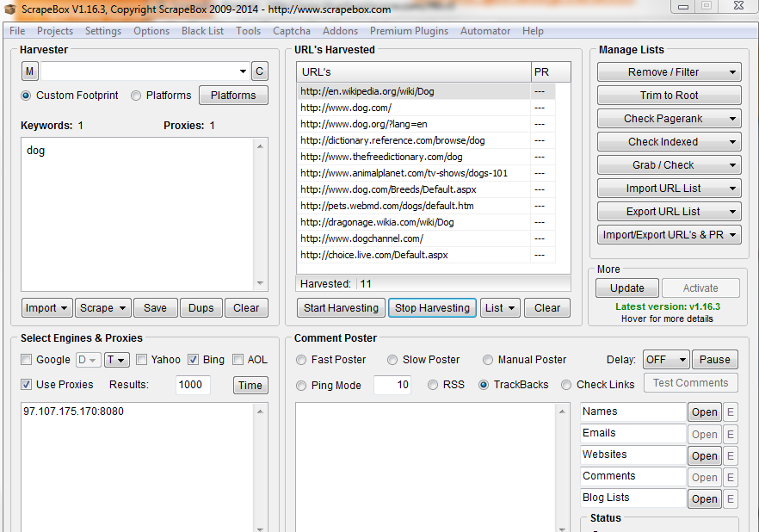
Task: Open the Check Indexed dropdown
Action: 669,142
